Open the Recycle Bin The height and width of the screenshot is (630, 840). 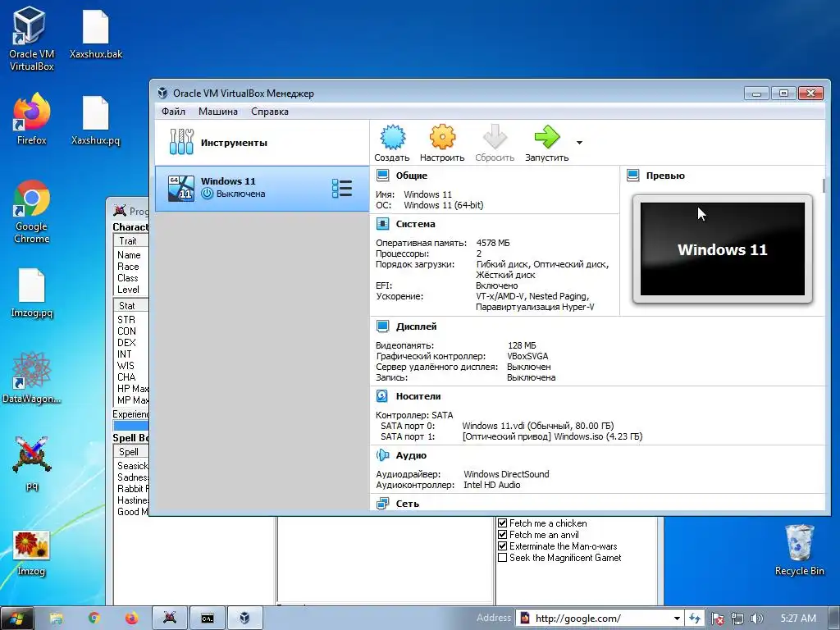[x=799, y=550]
